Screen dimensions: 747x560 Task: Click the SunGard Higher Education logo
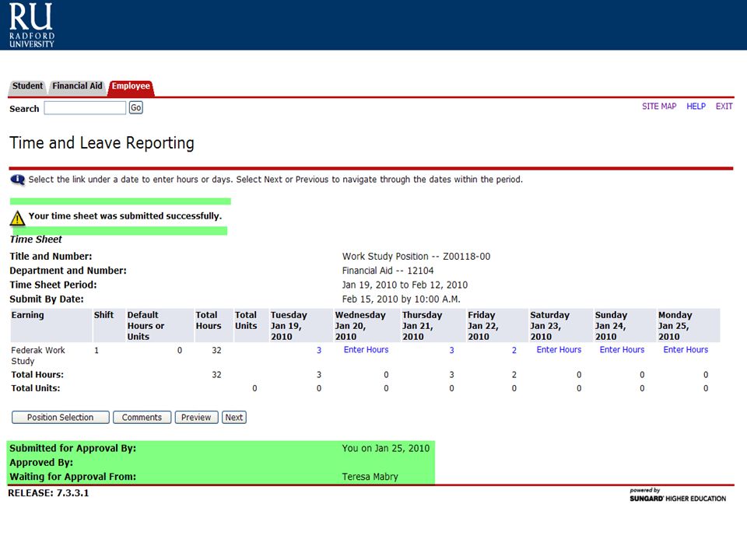click(x=678, y=495)
